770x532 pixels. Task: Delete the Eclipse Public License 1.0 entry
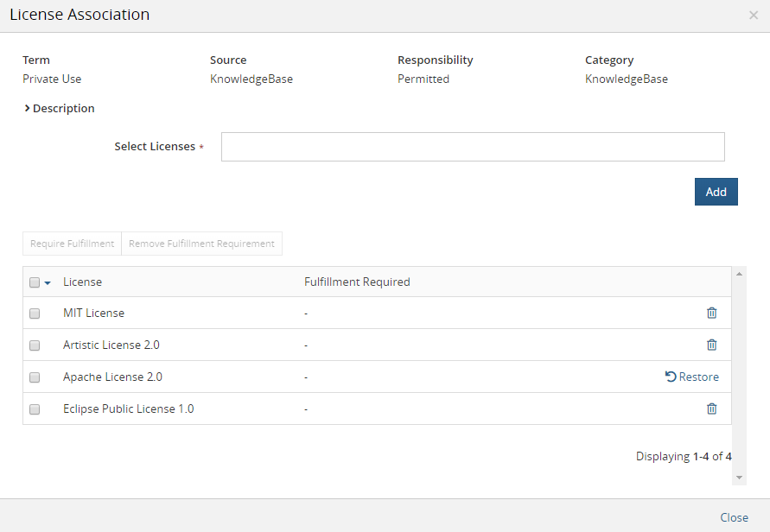[x=711, y=408]
